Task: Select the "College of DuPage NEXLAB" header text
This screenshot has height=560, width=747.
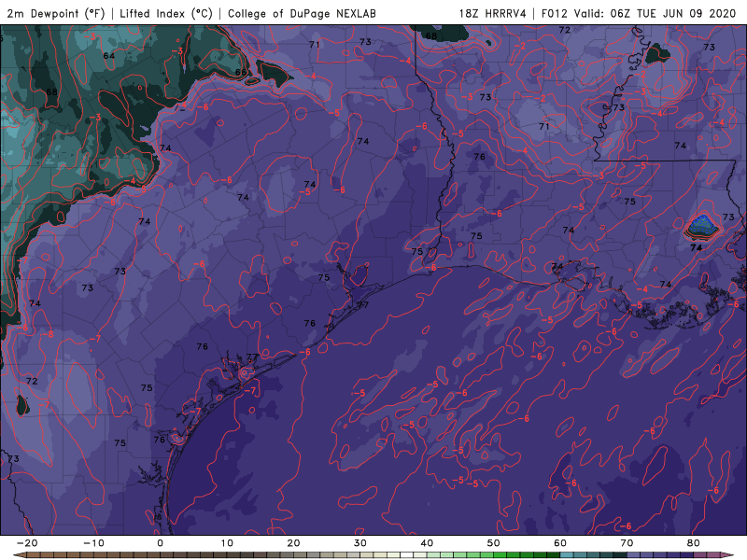Action: pos(302,13)
